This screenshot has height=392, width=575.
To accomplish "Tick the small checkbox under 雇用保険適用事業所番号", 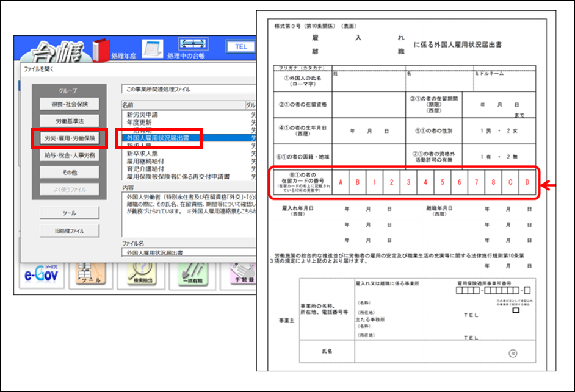I will tap(516, 310).
